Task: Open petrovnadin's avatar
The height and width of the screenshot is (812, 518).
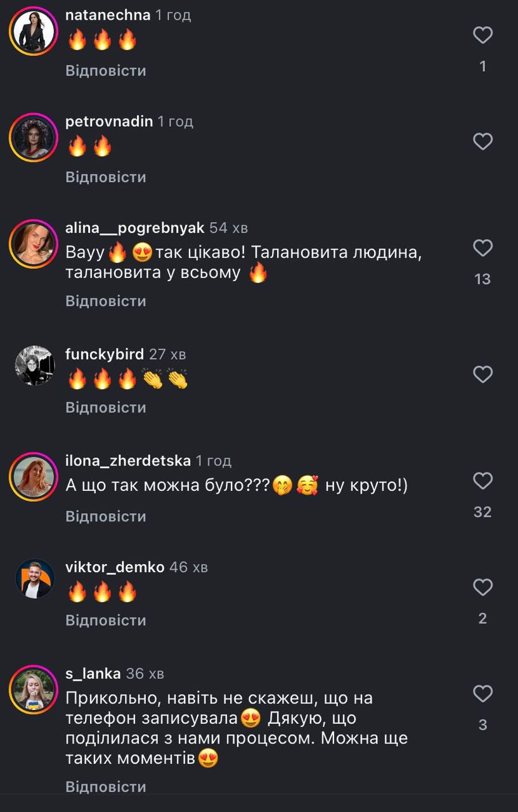Action: (34, 138)
